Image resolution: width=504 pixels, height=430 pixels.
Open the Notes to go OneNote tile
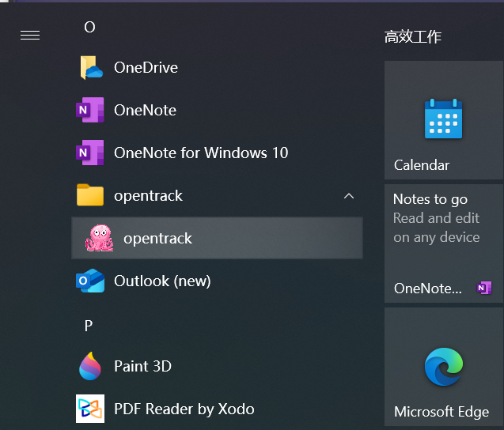coord(444,243)
